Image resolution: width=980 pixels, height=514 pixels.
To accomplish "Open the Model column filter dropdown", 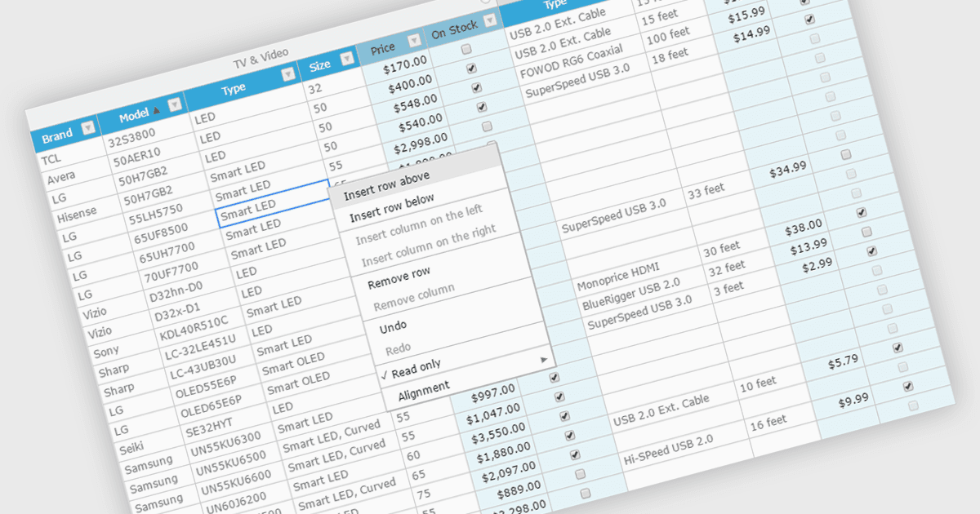I will (x=174, y=105).
